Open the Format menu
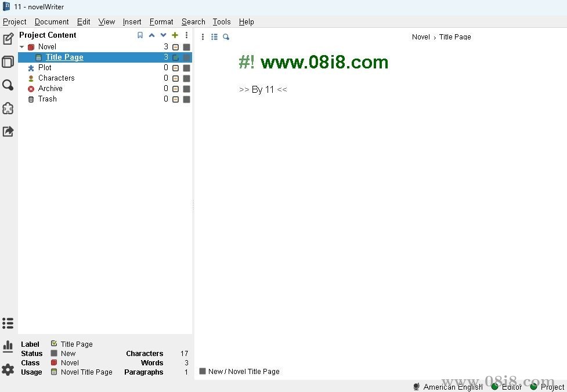This screenshot has height=392, width=567. pyautogui.click(x=161, y=21)
